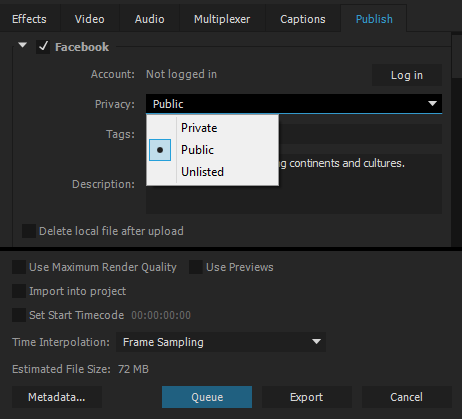Viewport: 462px width, 419px height.
Task: Open the Captions tab
Action: [303, 19]
